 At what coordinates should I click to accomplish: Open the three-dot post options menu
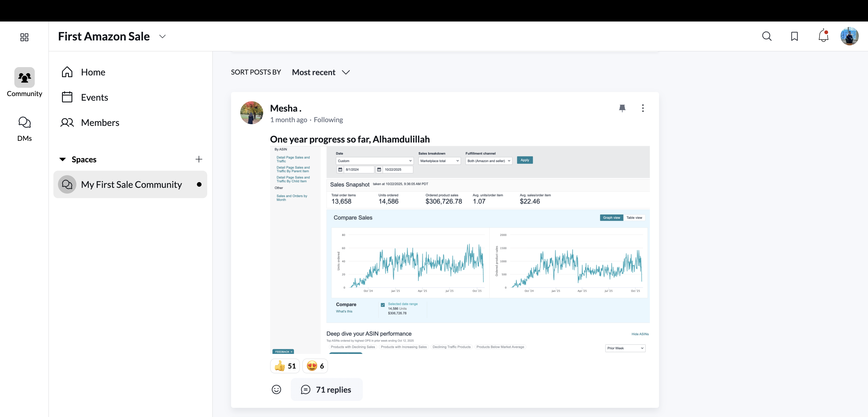coord(643,108)
